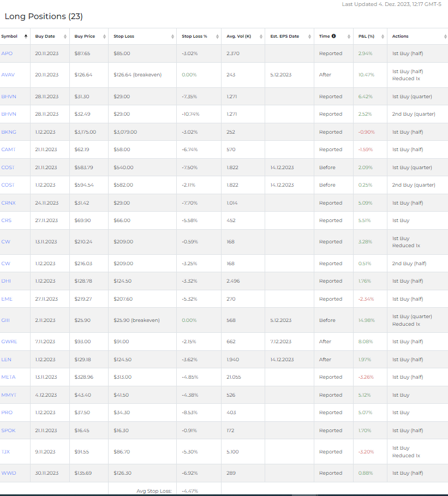Click the sort arrows in Actions column header

point(444,37)
